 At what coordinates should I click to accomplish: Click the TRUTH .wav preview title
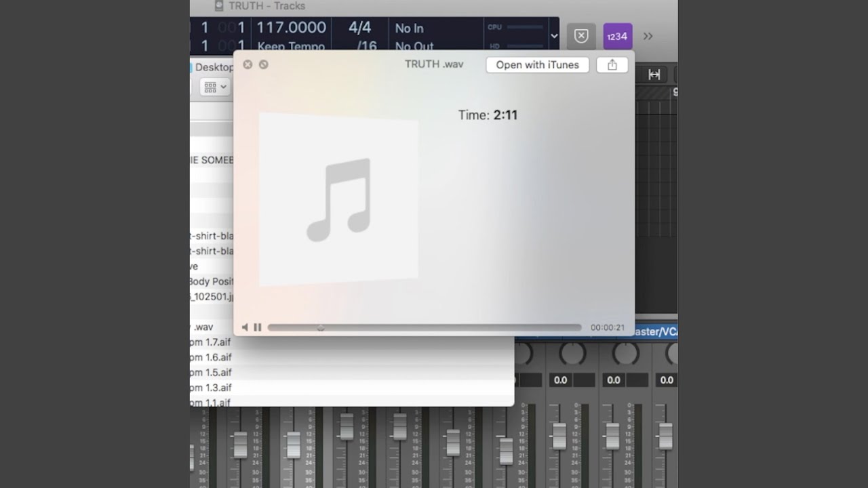click(x=434, y=64)
